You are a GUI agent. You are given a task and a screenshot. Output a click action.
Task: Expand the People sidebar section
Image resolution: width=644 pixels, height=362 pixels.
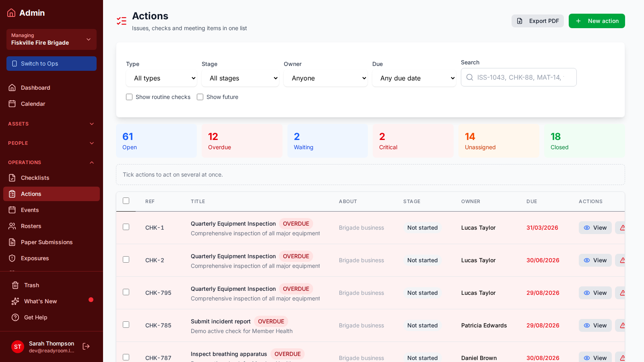click(x=52, y=143)
